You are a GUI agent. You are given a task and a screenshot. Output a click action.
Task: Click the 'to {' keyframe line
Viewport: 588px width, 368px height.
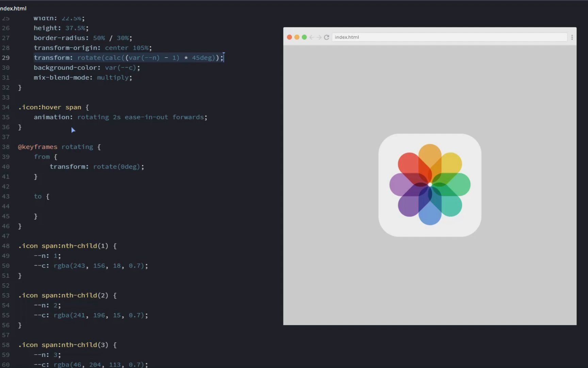point(42,196)
